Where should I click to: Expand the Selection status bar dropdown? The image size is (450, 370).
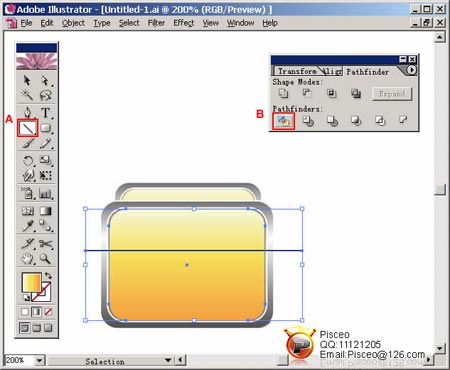click(168, 360)
